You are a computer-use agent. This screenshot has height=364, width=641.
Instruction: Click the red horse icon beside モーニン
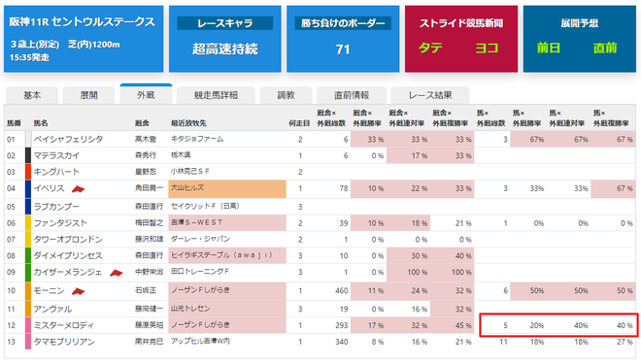coord(78,291)
